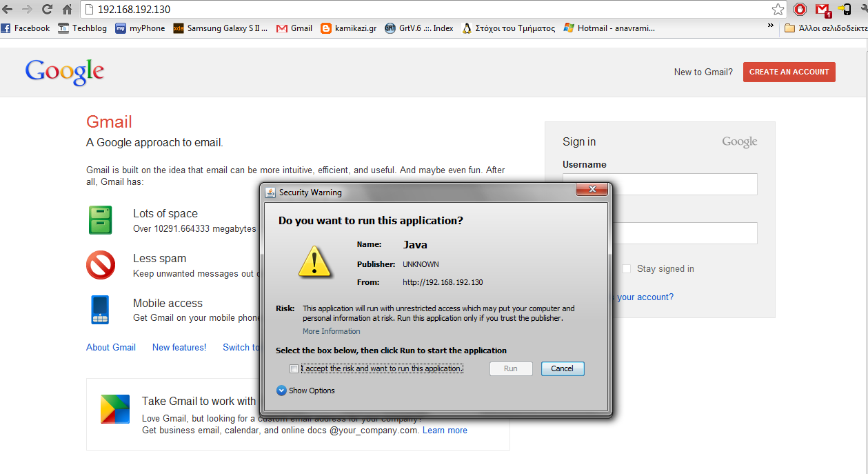Viewport: 868px width, 474px height.
Task: Close the Security Warning dialog
Action: [592, 190]
